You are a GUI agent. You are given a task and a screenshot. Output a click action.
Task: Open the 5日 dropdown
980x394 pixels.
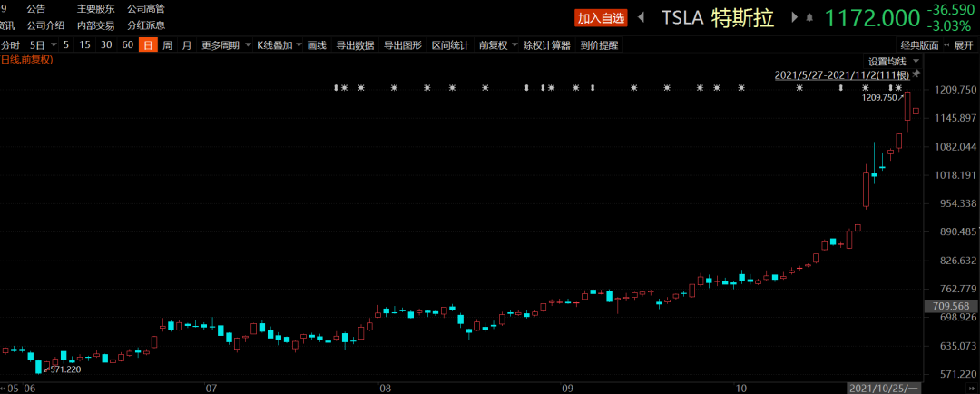(x=44, y=45)
